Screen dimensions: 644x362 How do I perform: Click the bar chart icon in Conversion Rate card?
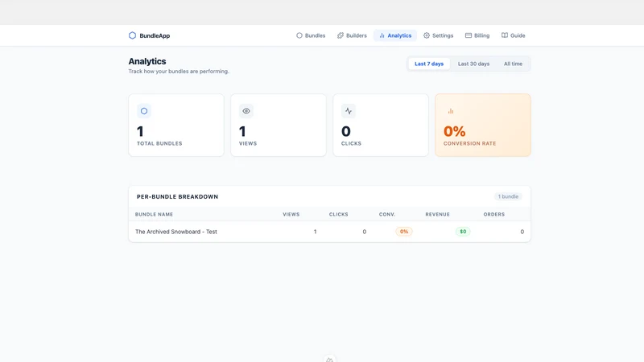point(451,111)
